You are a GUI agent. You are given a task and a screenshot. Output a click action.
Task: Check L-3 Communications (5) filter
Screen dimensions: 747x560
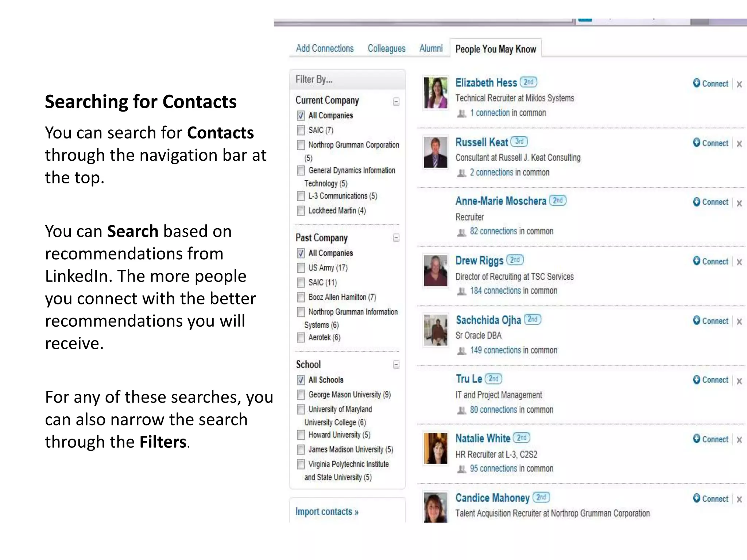coord(301,196)
